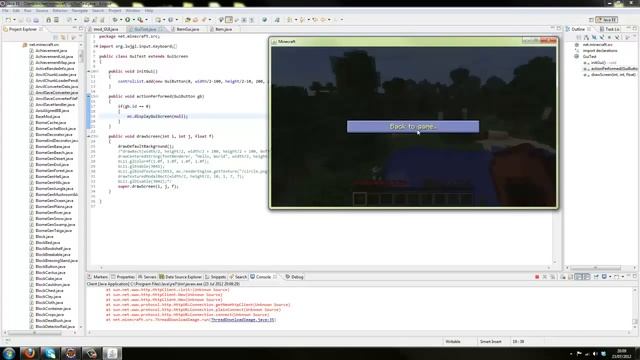Select BiomeGenBase.java in Project Explorer
This screenshot has width=640, height=360.
(x=53, y=147)
